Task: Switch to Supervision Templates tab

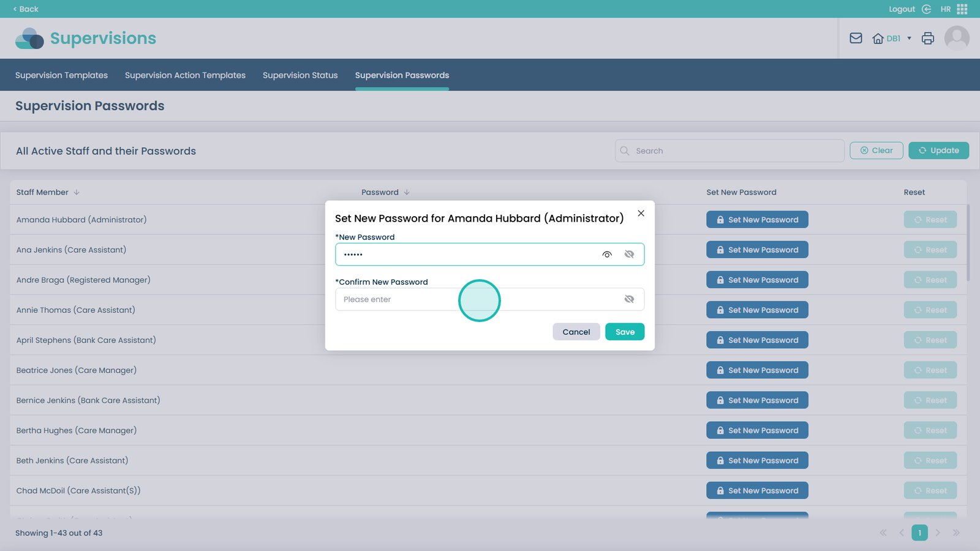Action: click(61, 75)
